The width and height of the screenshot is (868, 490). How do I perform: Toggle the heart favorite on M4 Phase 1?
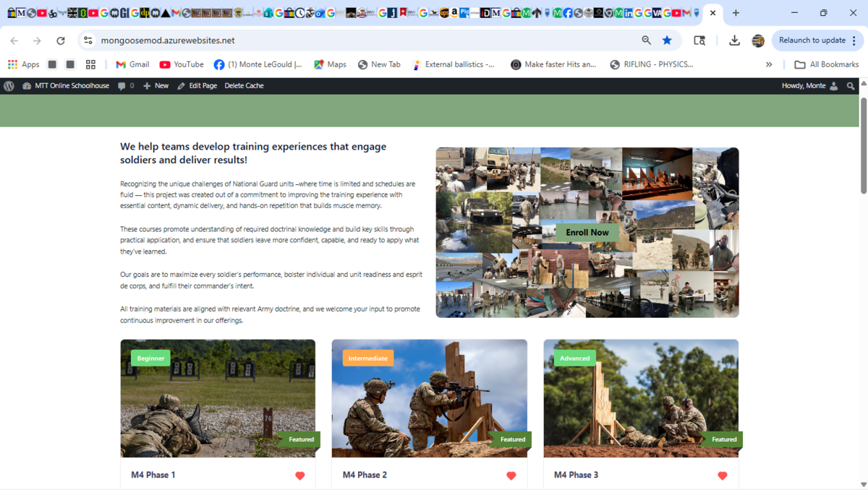pos(300,476)
